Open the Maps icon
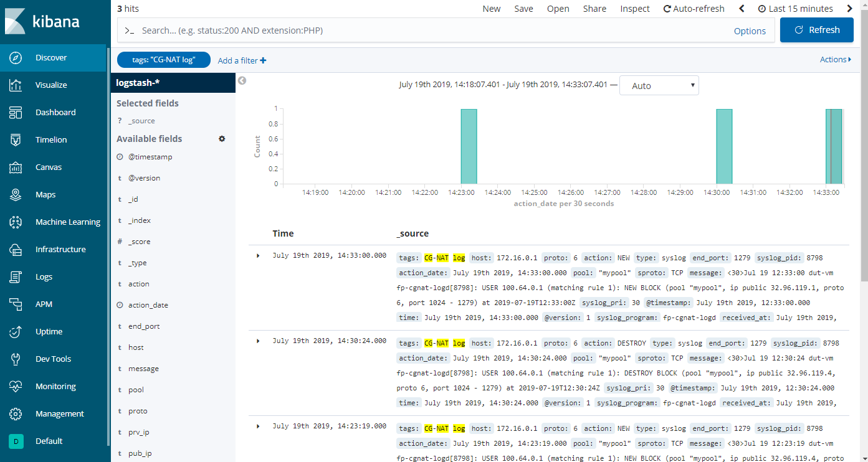This screenshot has height=462, width=868. (x=16, y=194)
